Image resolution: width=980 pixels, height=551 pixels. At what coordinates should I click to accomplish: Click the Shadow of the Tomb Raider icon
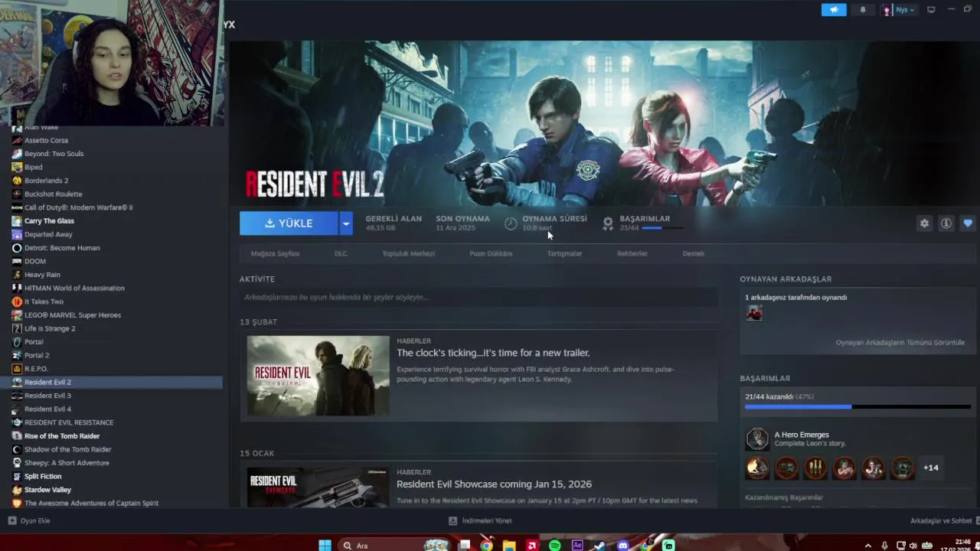(x=17, y=449)
